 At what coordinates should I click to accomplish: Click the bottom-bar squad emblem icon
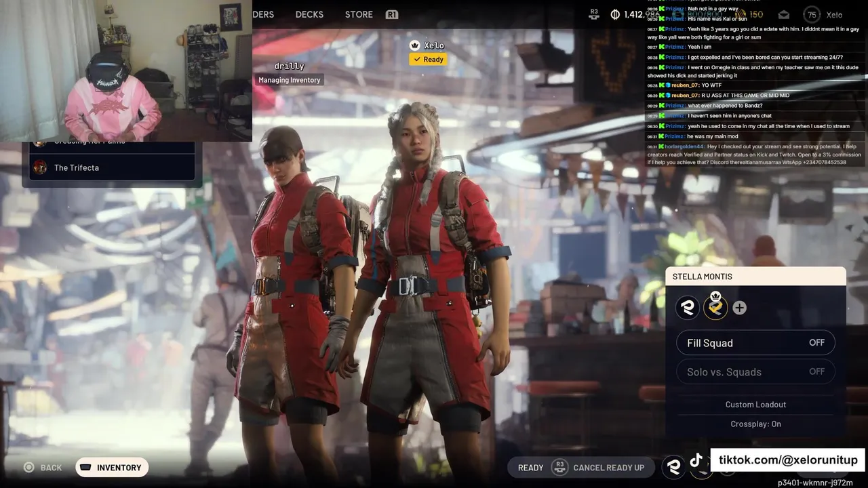coord(673,466)
